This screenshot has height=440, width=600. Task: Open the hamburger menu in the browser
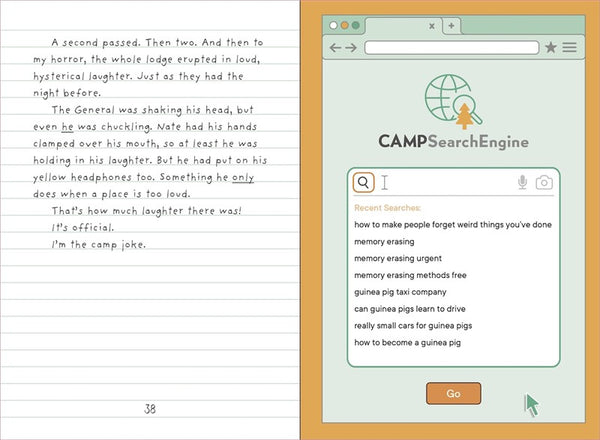[x=569, y=47]
